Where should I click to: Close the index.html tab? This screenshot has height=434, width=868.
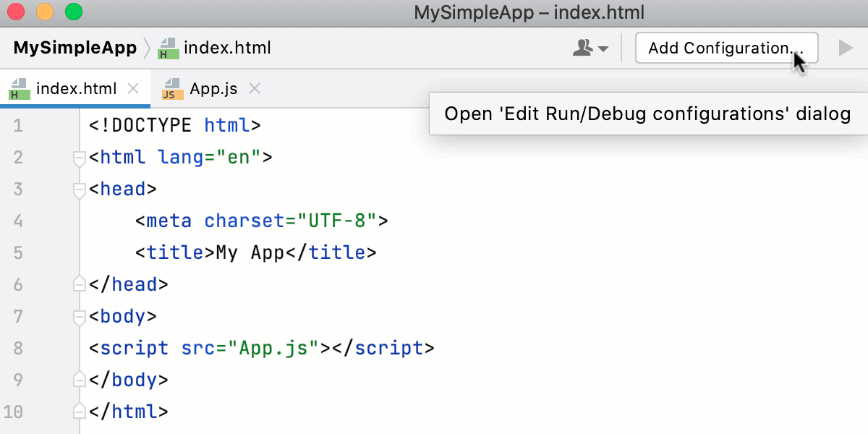[x=132, y=88]
